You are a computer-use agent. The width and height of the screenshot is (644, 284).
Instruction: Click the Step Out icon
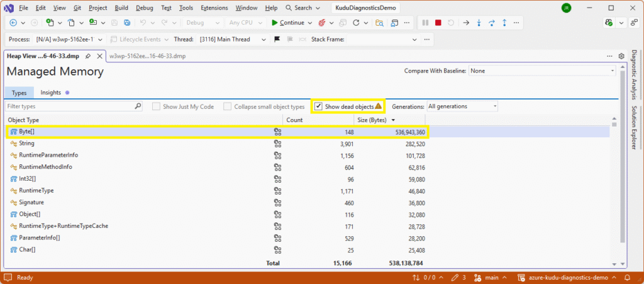click(504, 23)
